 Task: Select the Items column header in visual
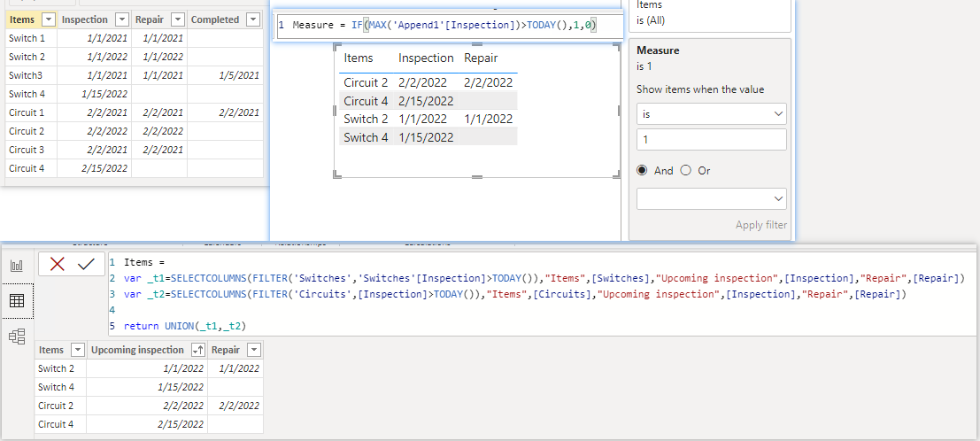359,58
